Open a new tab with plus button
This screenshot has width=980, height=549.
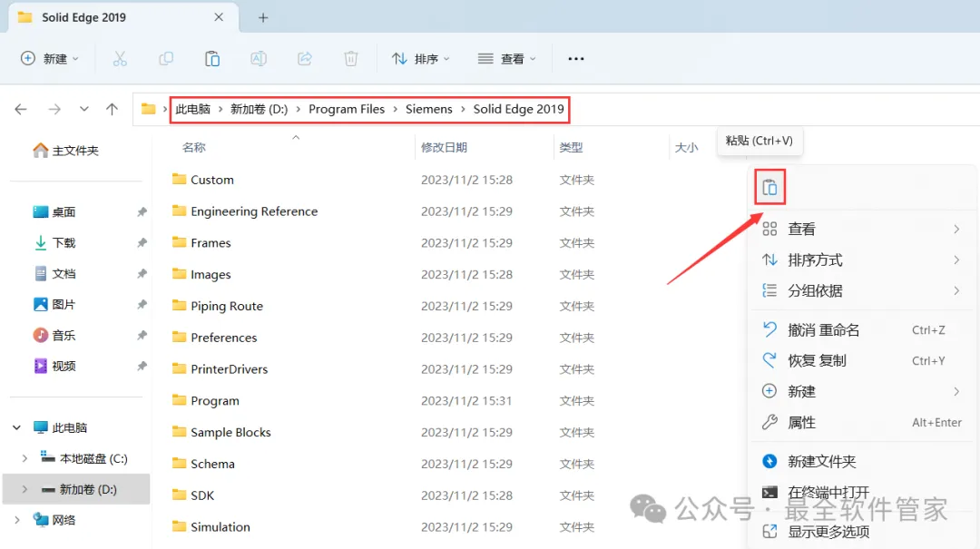click(x=263, y=17)
